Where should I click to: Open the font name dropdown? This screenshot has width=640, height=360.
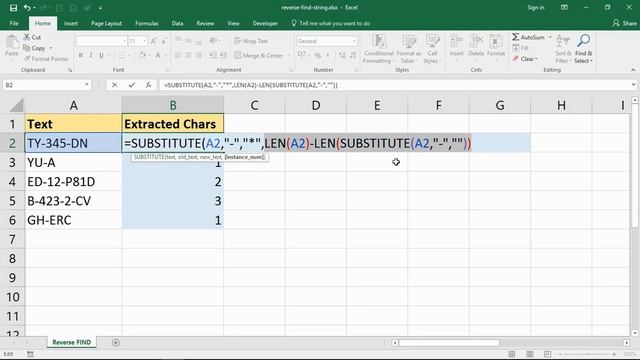[x=124, y=41]
